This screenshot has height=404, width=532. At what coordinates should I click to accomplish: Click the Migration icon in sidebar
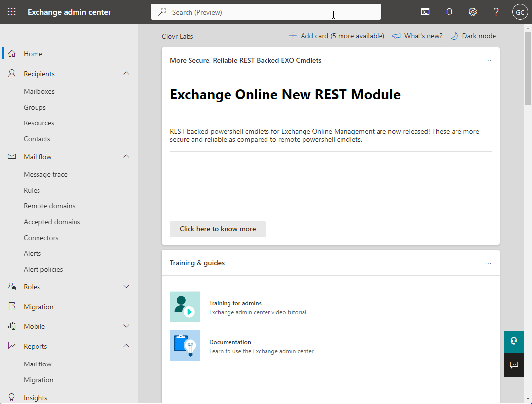tap(12, 306)
